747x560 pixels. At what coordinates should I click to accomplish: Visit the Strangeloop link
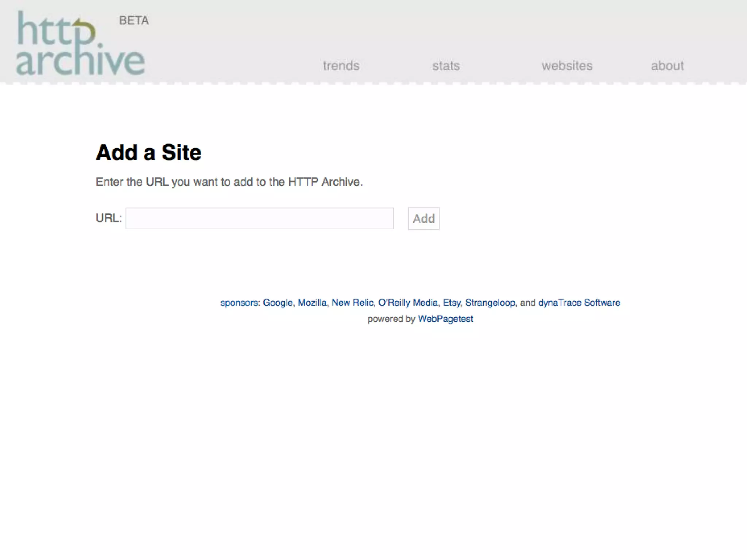(x=490, y=303)
